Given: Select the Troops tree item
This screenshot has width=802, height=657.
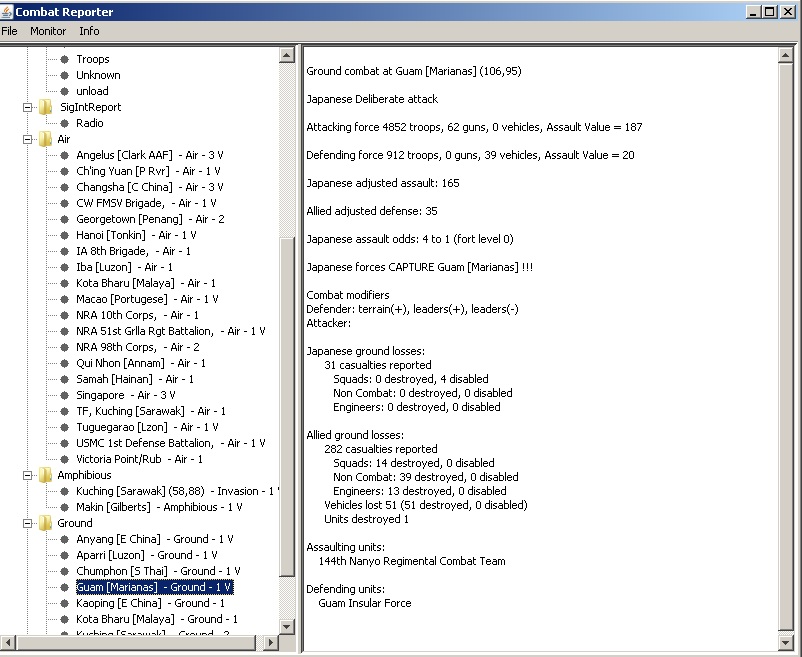Looking at the screenshot, I should click(93, 59).
